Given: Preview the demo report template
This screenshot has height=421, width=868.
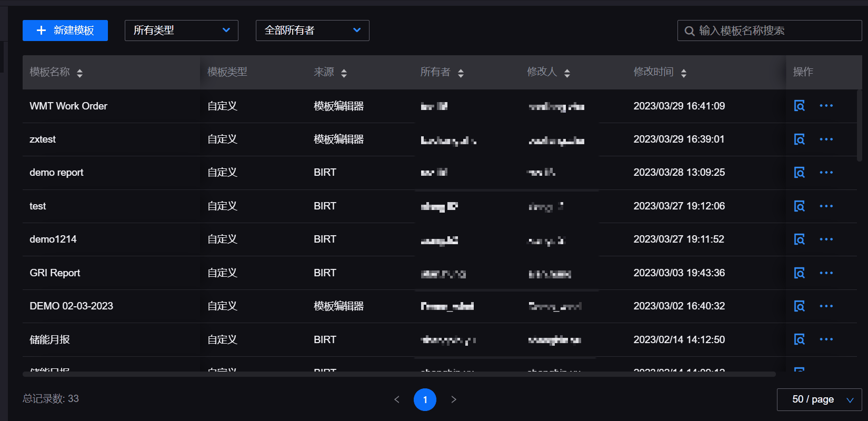Looking at the screenshot, I should pos(799,173).
